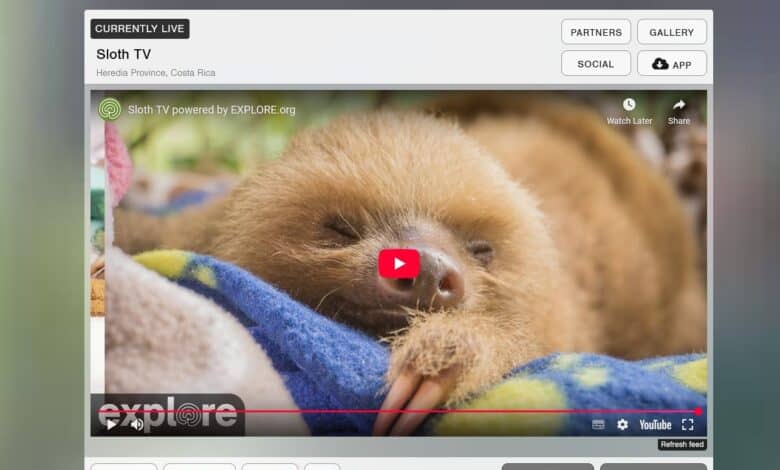Open the GALLERY button
Image resolution: width=780 pixels, height=470 pixels.
coord(672,32)
